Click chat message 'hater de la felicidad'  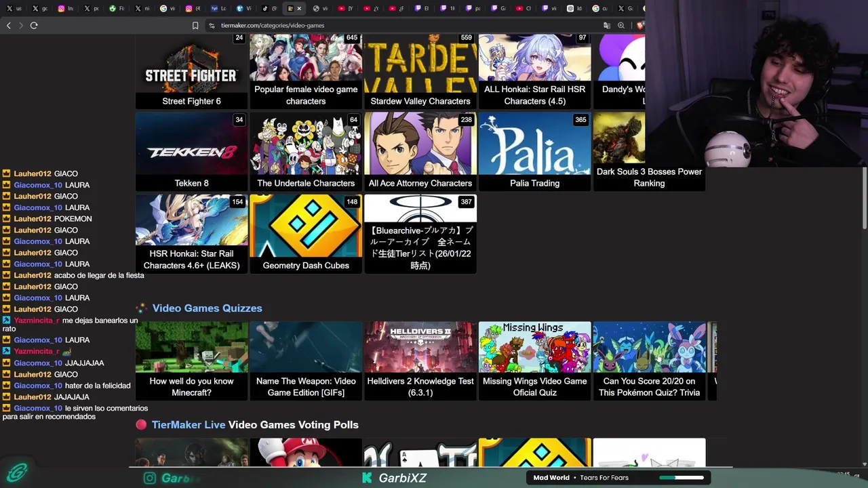pos(98,386)
